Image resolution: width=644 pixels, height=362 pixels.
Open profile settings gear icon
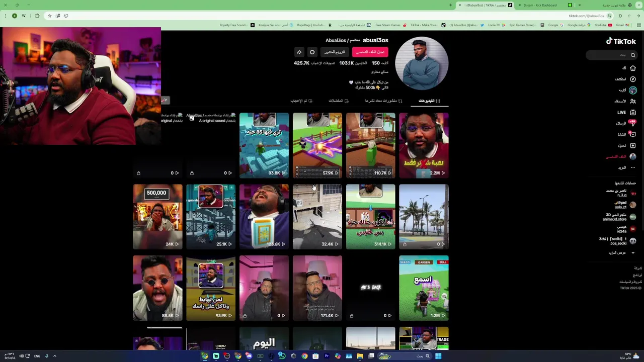pyautogui.click(x=312, y=52)
